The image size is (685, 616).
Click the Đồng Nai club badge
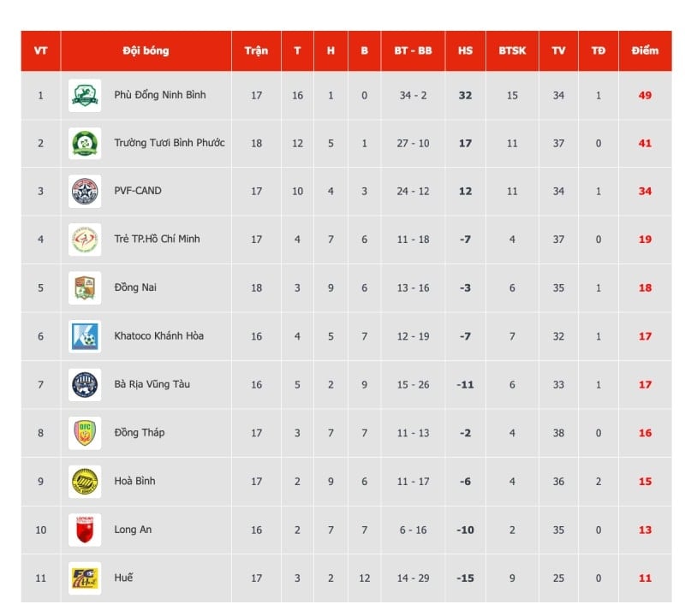[85, 287]
